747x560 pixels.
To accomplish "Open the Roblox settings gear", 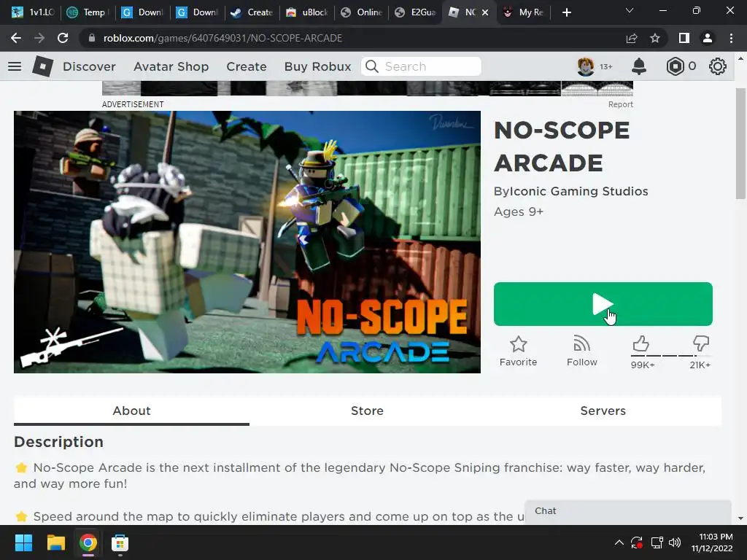I will pos(718,66).
